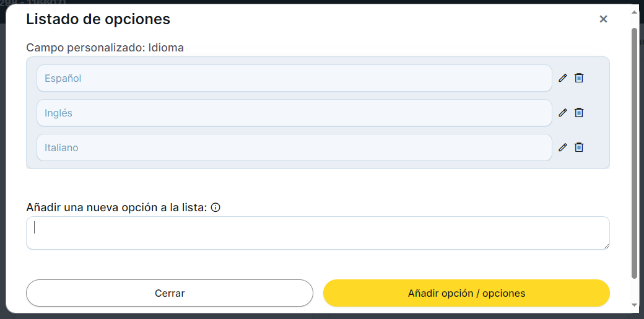
Task: Select the Inglés option field
Action: coord(294,113)
